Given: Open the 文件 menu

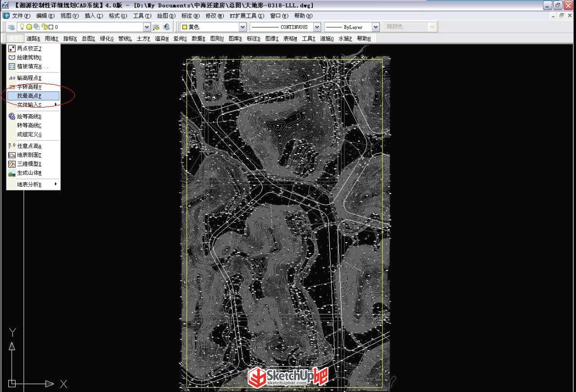Looking at the screenshot, I should tap(21, 16).
